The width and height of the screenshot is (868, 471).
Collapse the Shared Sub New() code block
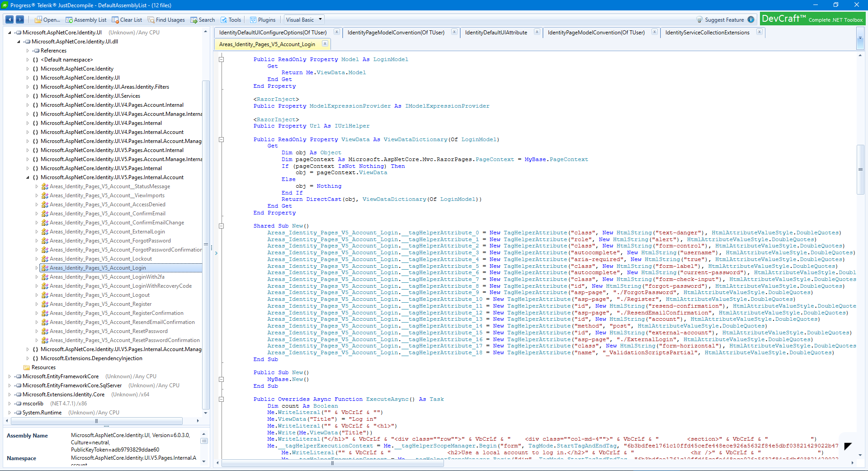(x=222, y=226)
